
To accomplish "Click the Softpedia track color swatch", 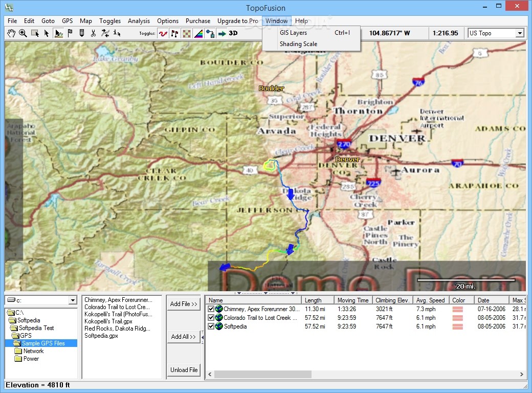I will click(457, 326).
